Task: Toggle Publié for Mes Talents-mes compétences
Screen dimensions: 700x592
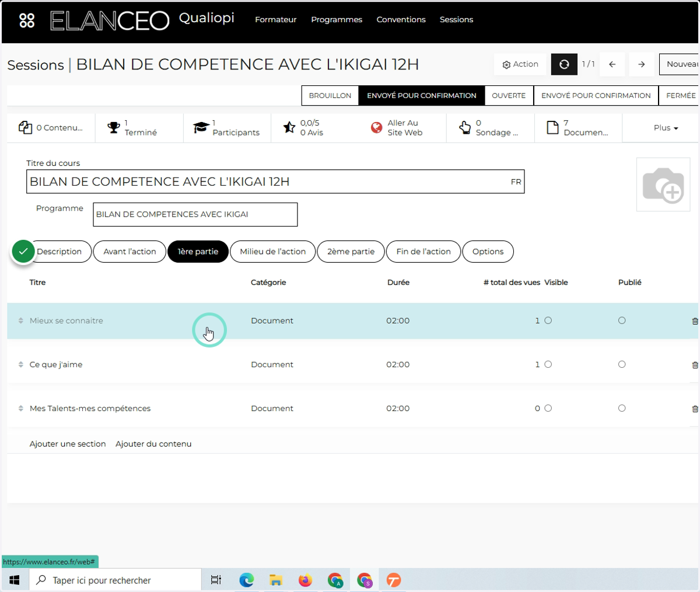Action: pyautogui.click(x=622, y=408)
